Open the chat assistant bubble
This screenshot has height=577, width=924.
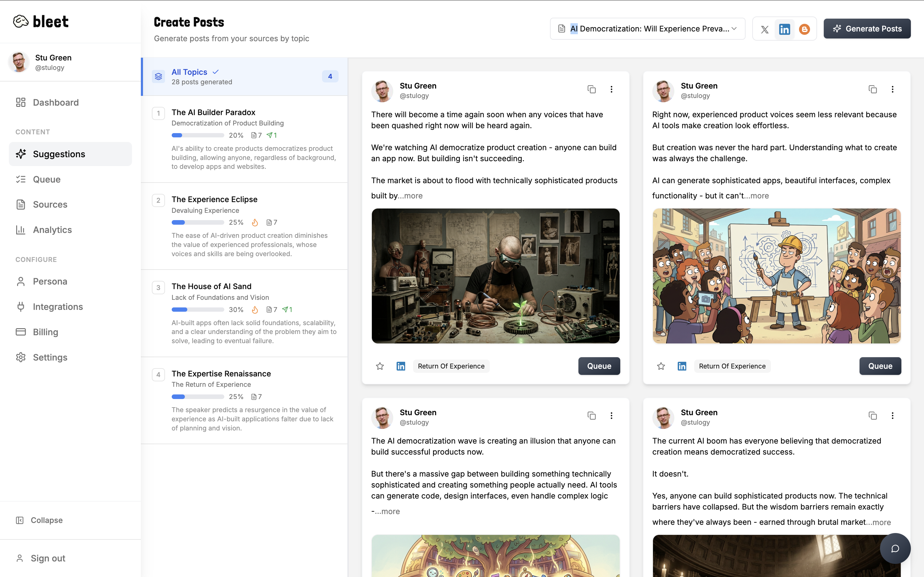tap(895, 548)
